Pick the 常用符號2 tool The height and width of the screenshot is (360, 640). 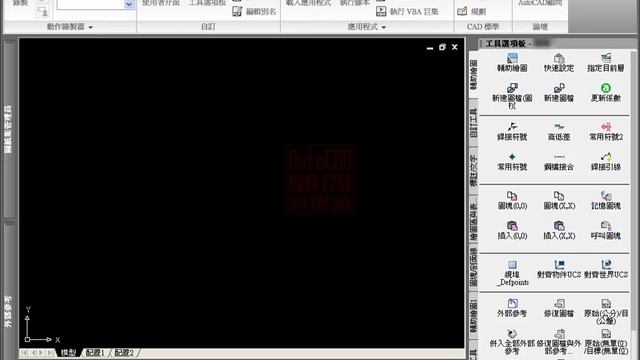click(x=606, y=132)
